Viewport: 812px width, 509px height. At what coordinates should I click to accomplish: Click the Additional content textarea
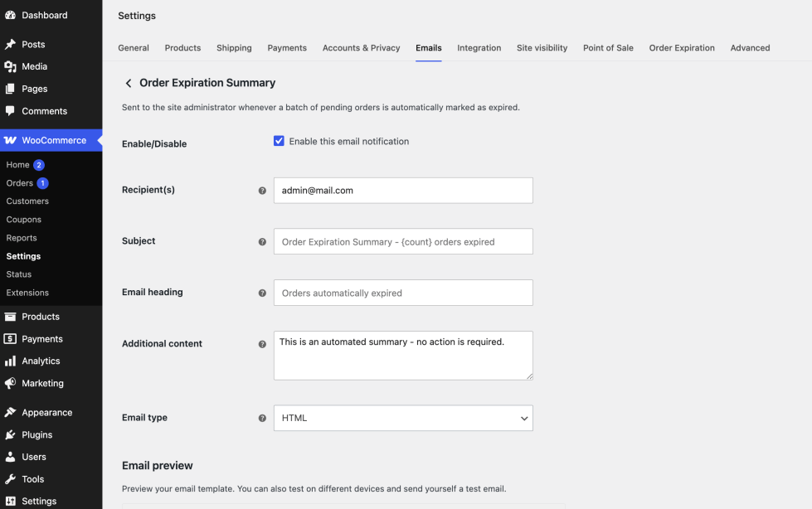pyautogui.click(x=403, y=356)
